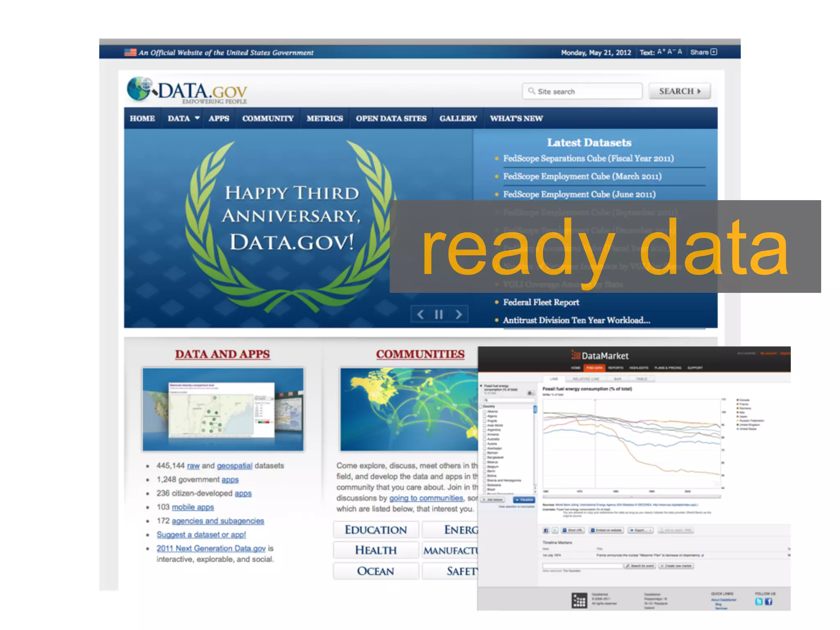Go to HOME in Data.gov navigation
Screen dimensions: 840x630
[x=142, y=118]
